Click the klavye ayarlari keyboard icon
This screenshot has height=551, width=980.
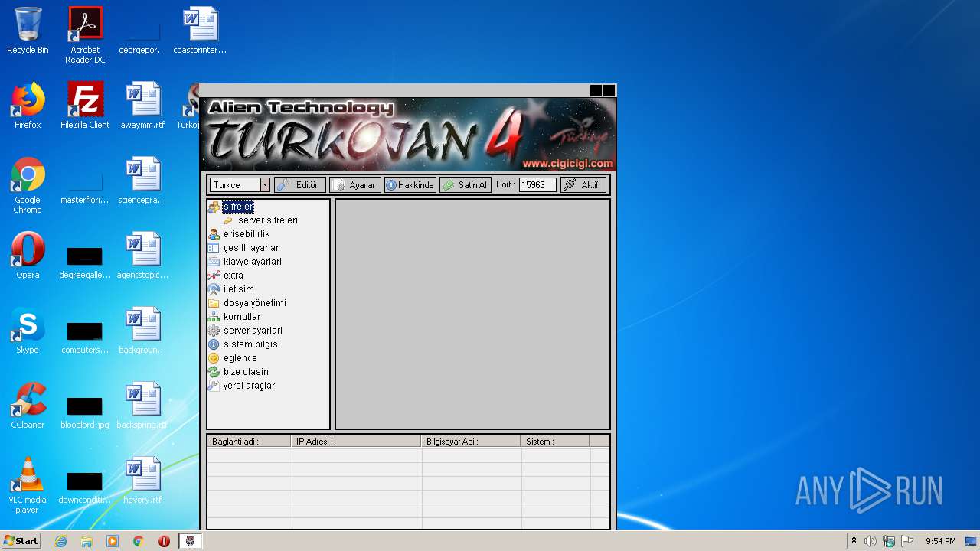(214, 262)
